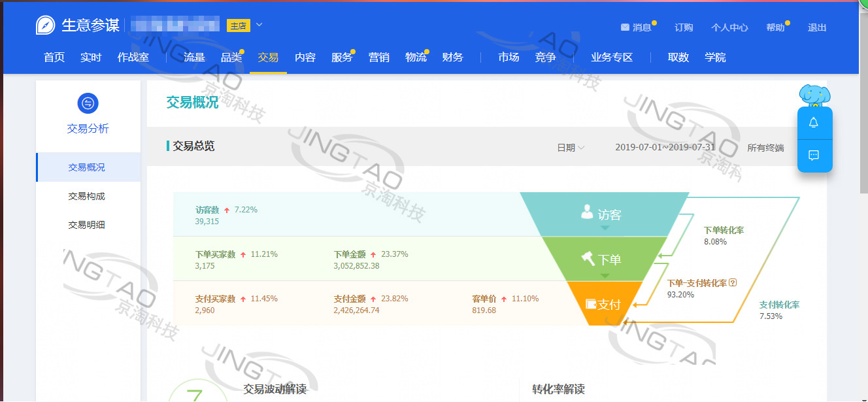Click the visitor person icon in funnel
868x402 pixels.
click(587, 212)
